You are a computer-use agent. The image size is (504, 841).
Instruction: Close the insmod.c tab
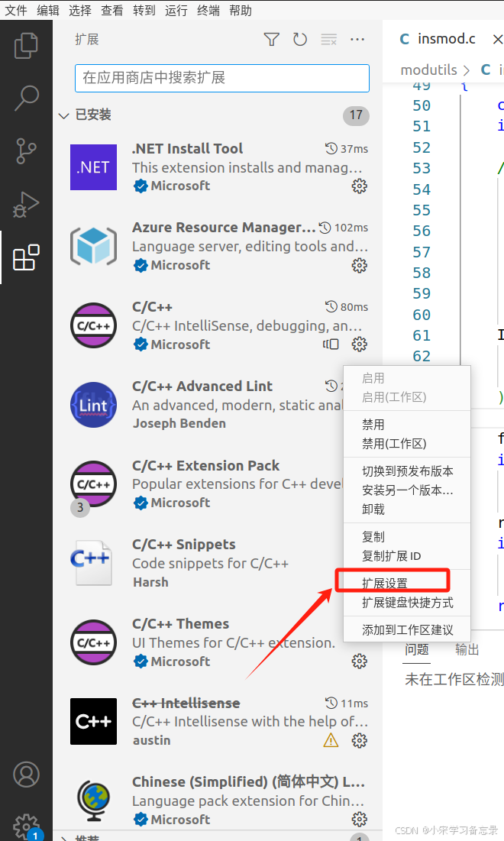497,39
